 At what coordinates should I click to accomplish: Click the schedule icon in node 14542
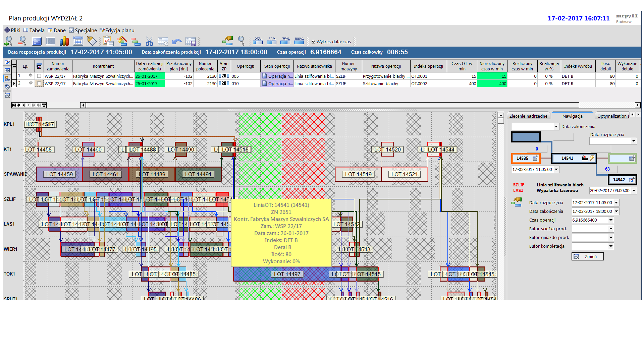(632, 180)
